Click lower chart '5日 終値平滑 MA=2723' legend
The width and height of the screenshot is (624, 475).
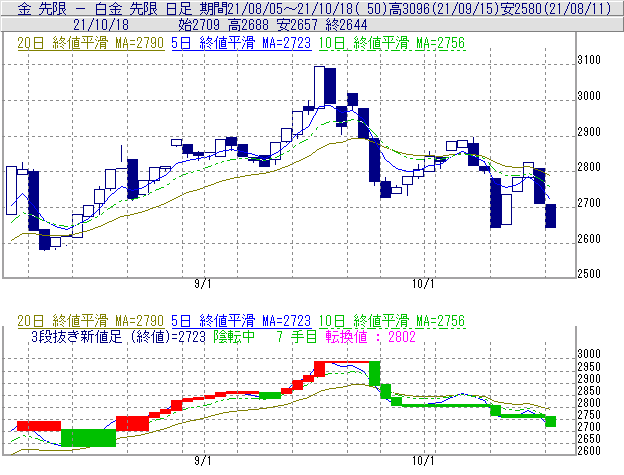(x=241, y=320)
